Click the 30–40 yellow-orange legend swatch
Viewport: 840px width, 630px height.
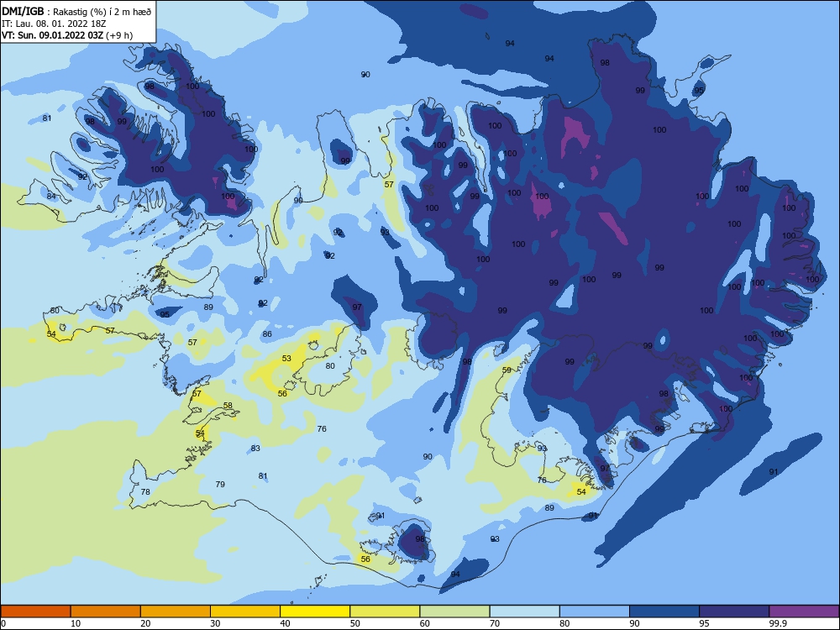(x=245, y=612)
